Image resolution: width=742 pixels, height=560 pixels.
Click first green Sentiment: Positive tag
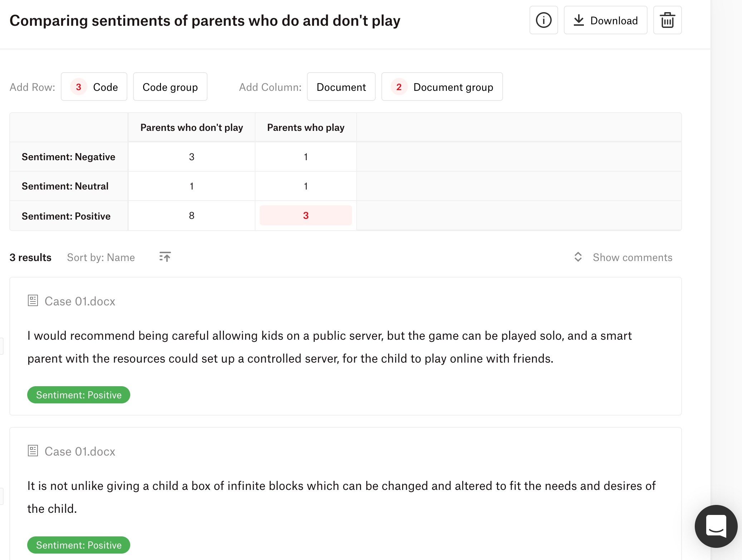click(79, 395)
